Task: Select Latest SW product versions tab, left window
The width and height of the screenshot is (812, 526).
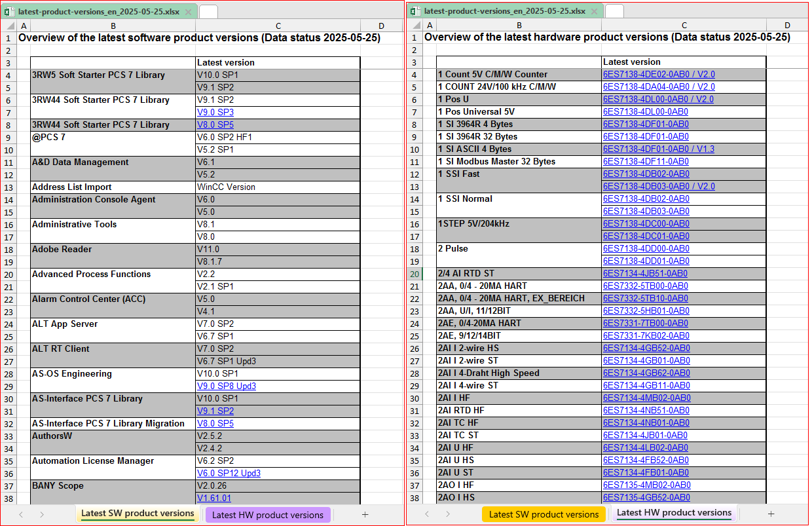Action: tap(139, 514)
